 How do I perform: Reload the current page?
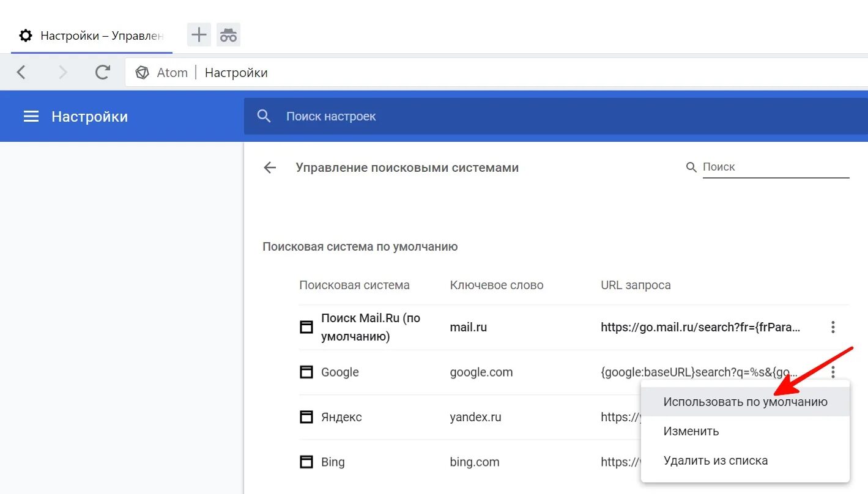(103, 73)
